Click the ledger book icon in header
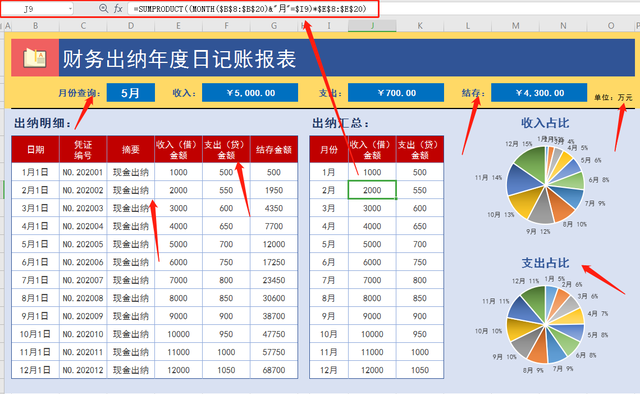 point(35,58)
